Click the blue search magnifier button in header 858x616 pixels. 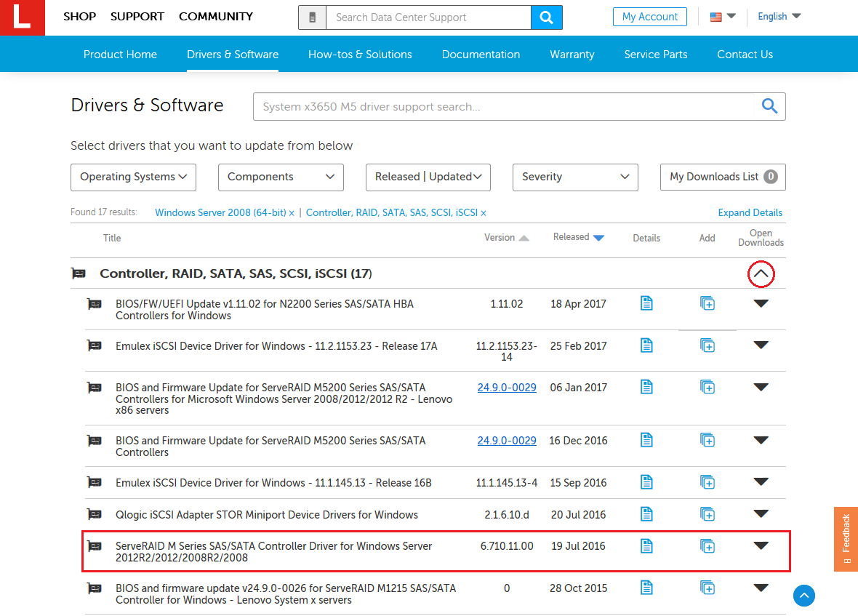(546, 17)
